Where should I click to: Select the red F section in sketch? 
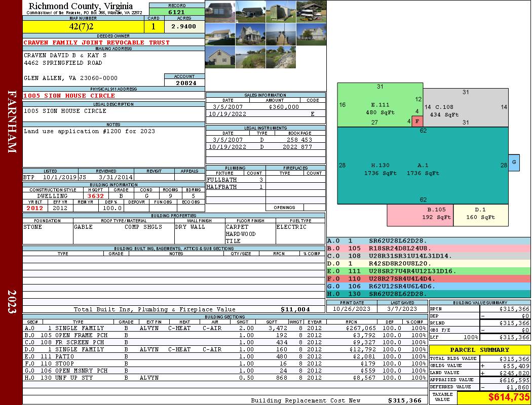pos(417,121)
